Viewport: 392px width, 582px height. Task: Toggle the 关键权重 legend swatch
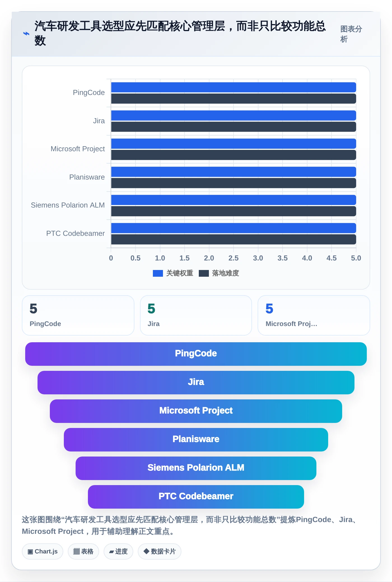[x=158, y=273]
